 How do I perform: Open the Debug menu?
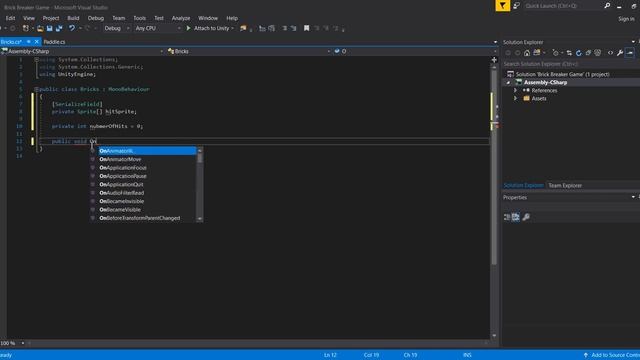coord(96,18)
